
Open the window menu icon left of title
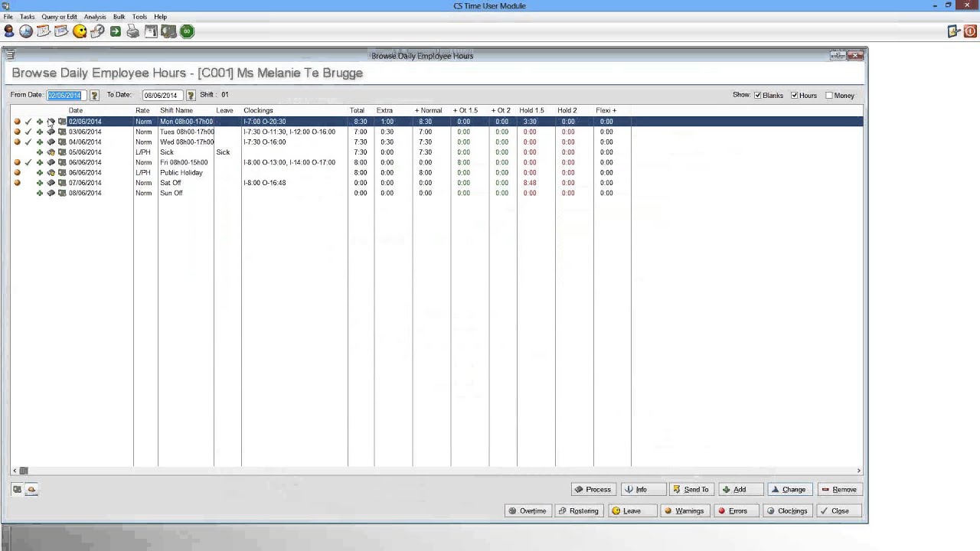[x=10, y=56]
